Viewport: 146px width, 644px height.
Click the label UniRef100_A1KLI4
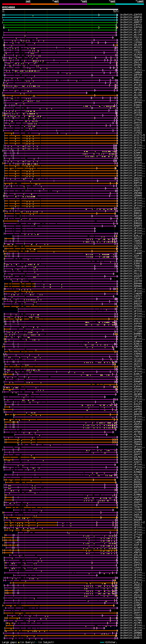(131, 547)
